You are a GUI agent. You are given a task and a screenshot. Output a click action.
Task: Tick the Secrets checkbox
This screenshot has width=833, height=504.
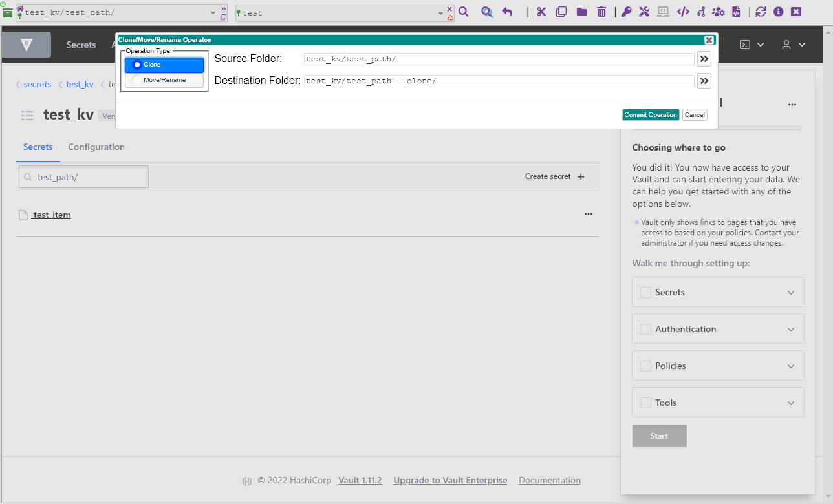pyautogui.click(x=645, y=292)
